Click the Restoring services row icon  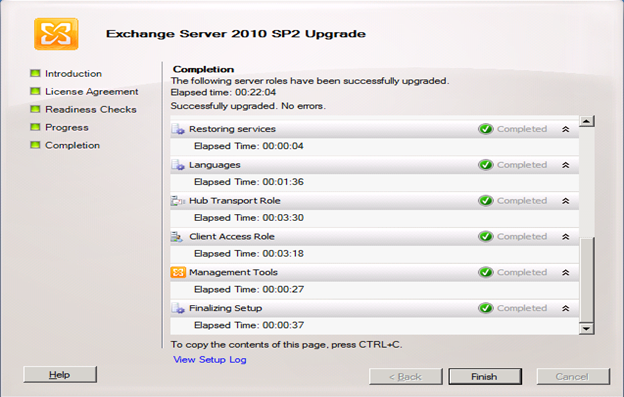pyautogui.click(x=178, y=129)
